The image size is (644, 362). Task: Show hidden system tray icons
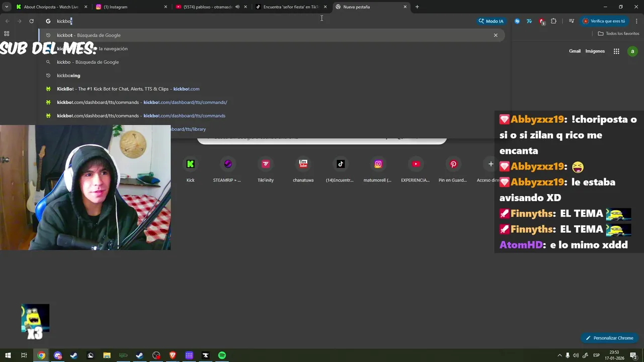click(x=559, y=355)
